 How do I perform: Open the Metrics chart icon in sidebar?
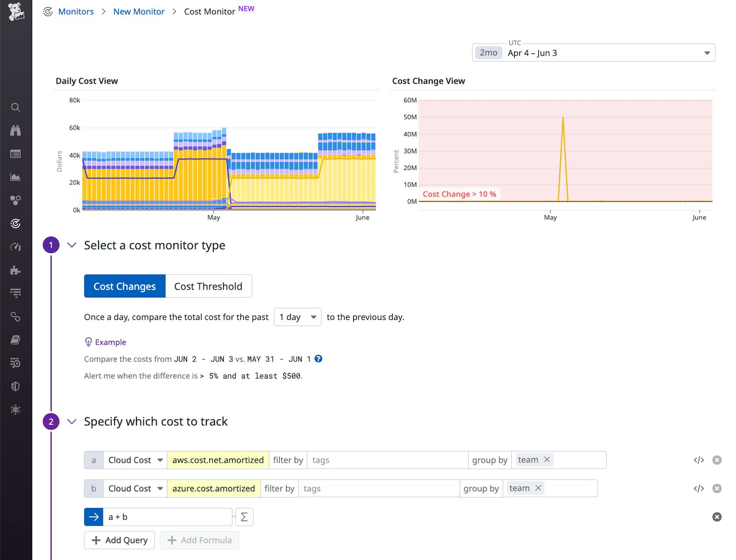coord(16,177)
